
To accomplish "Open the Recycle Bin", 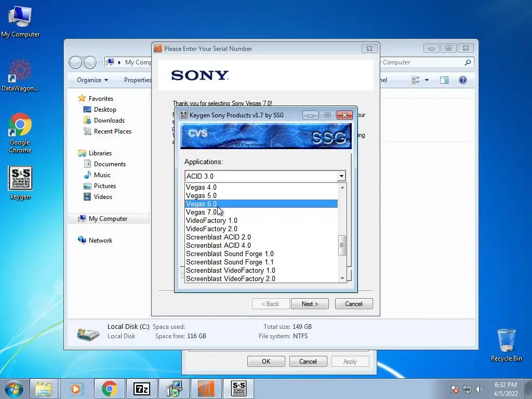I will coord(506,345).
